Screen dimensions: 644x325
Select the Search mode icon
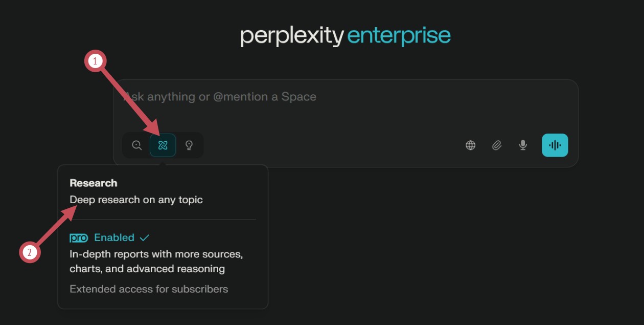click(136, 145)
